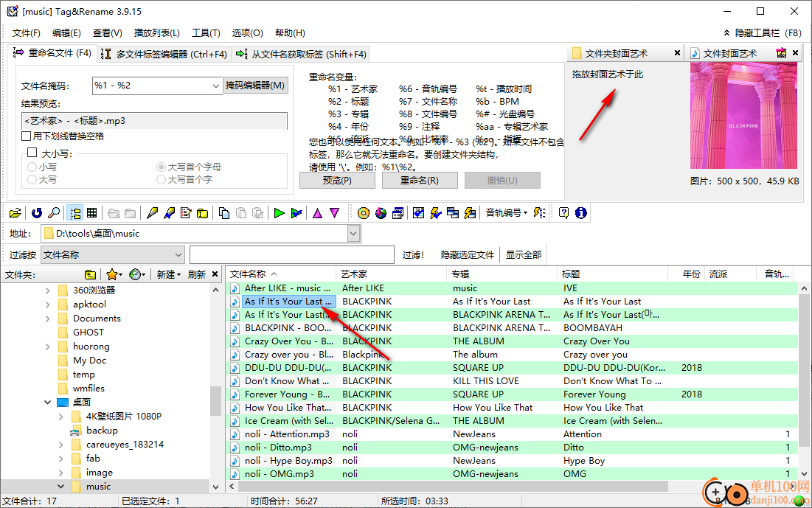Click the gold CD disc icon

[364, 213]
